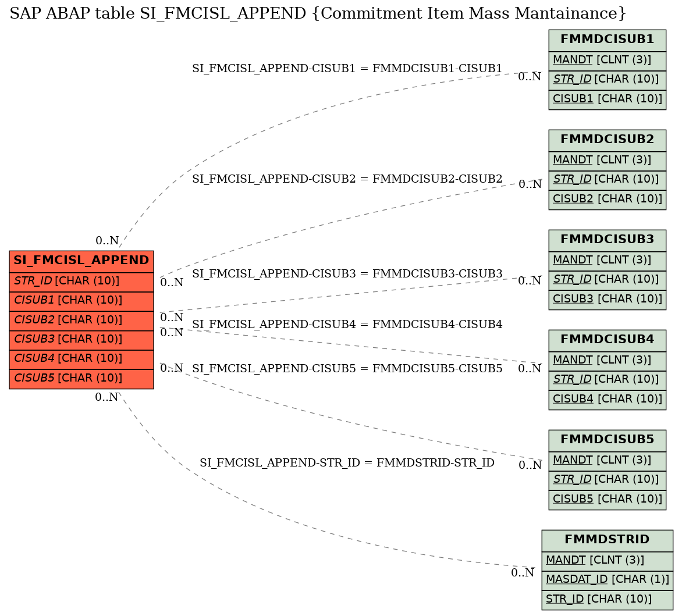Image resolution: width=682 pixels, height=616 pixels.
Task: Click STR_ID field in FMMDCISUB4 table
Action: point(607,380)
